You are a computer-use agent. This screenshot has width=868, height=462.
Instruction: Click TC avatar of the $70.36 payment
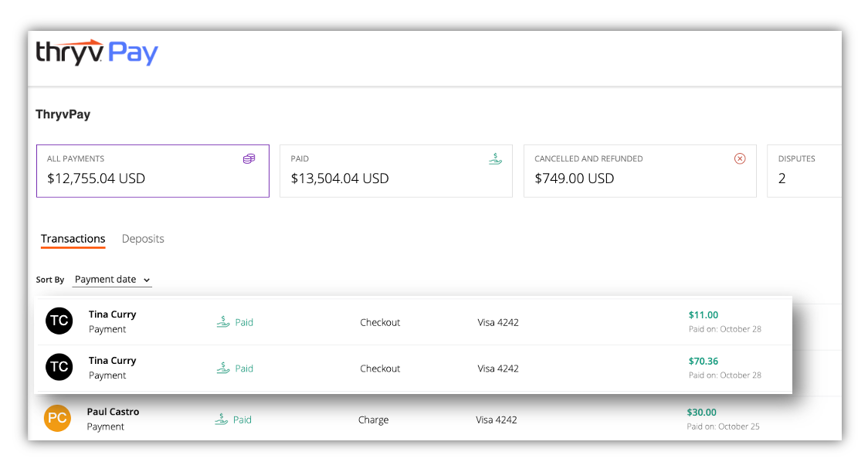coord(59,367)
